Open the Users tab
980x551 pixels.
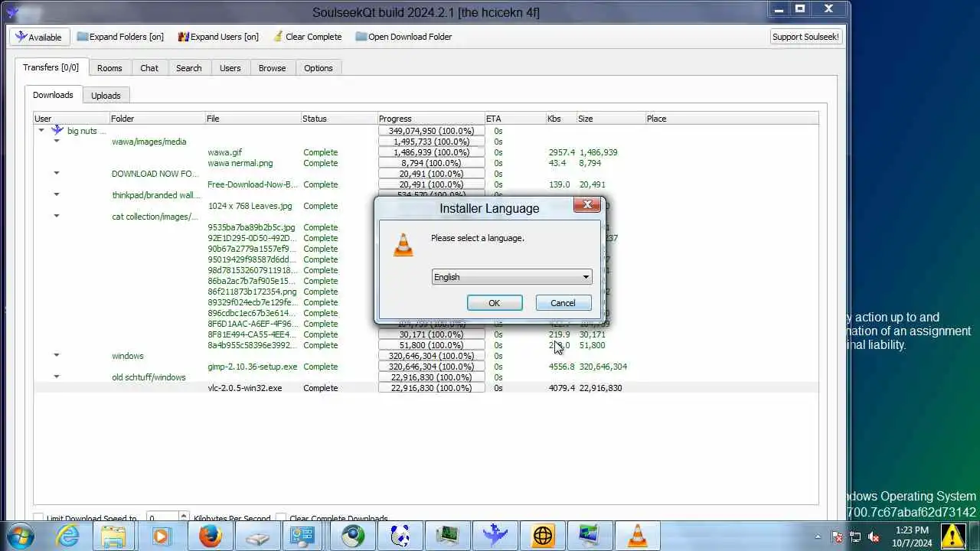230,68
